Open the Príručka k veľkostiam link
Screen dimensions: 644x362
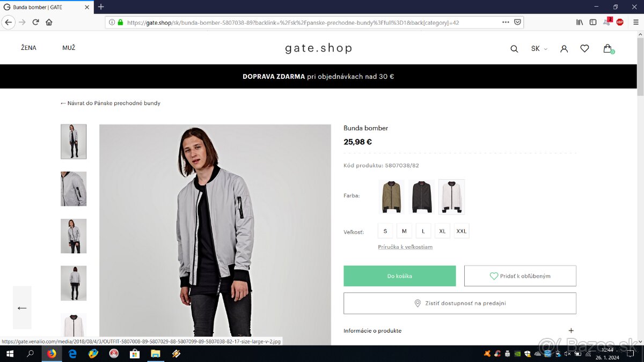[x=405, y=247]
